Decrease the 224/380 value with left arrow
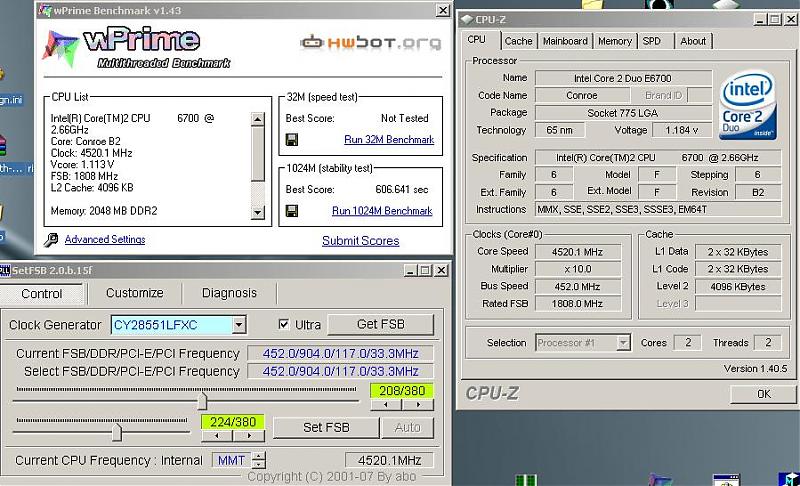800x486 pixels. (217, 436)
